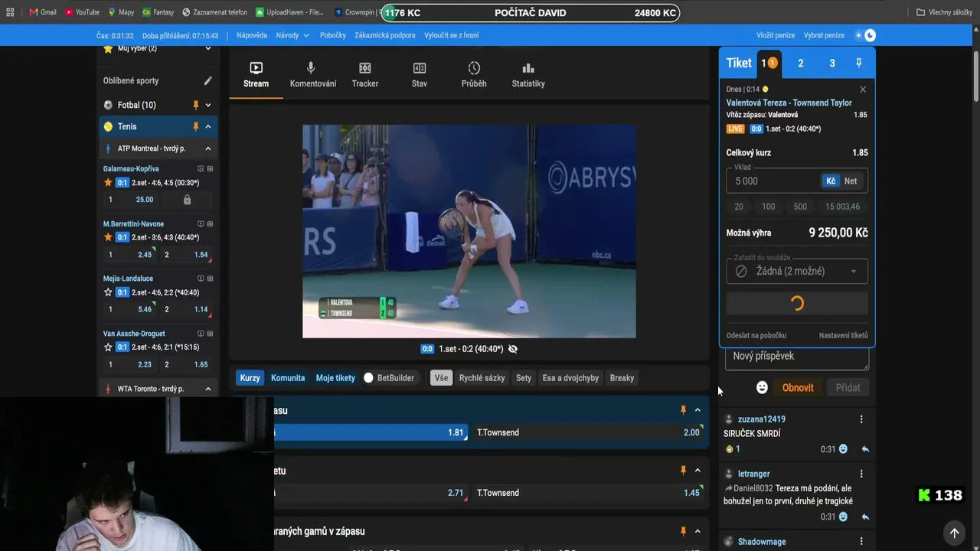Unpin the Tenis sport
Image resolution: width=980 pixels, height=551 pixels.
pyautogui.click(x=196, y=126)
